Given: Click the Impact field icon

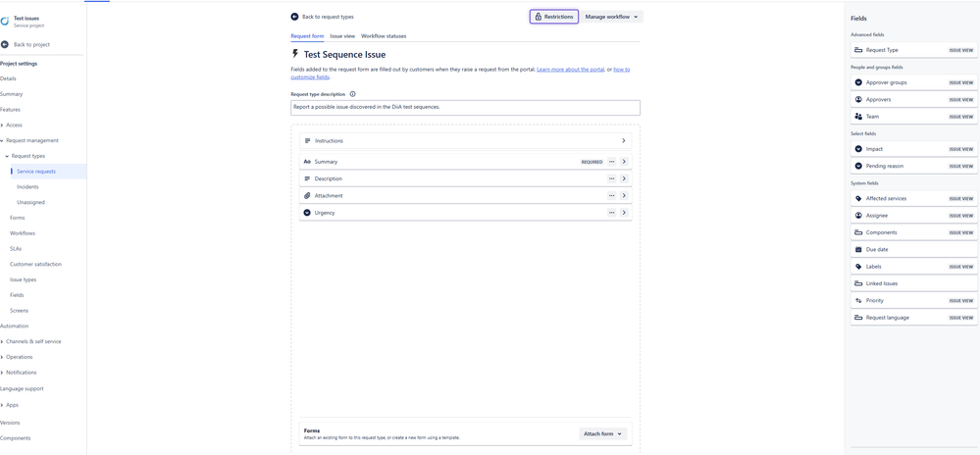Looking at the screenshot, I should click(x=858, y=149).
